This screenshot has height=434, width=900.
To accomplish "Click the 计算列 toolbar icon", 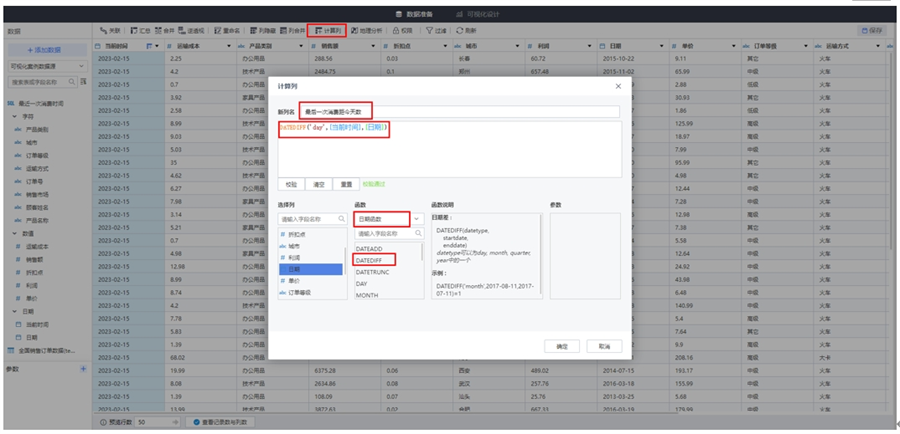I will tap(316, 31).
